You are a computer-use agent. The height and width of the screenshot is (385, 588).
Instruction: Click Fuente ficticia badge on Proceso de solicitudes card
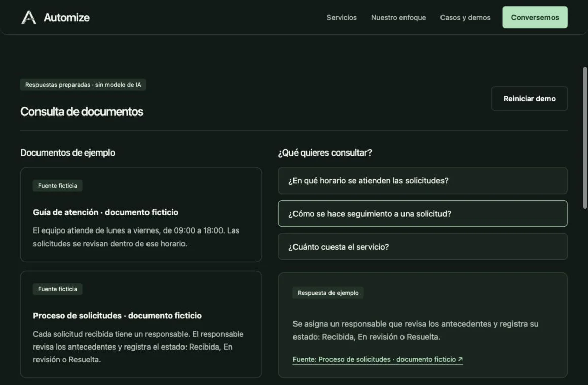57,289
